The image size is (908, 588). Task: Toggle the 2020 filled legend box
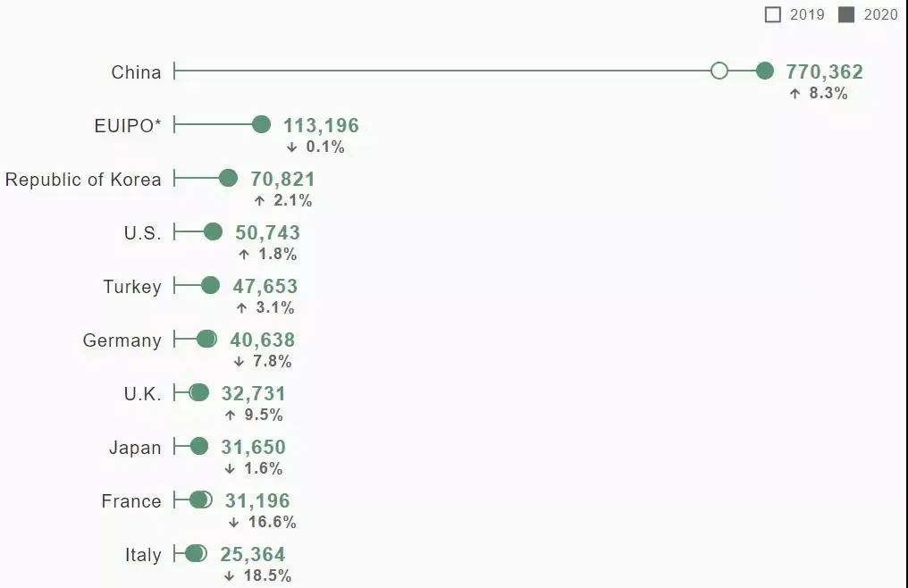[846, 14]
